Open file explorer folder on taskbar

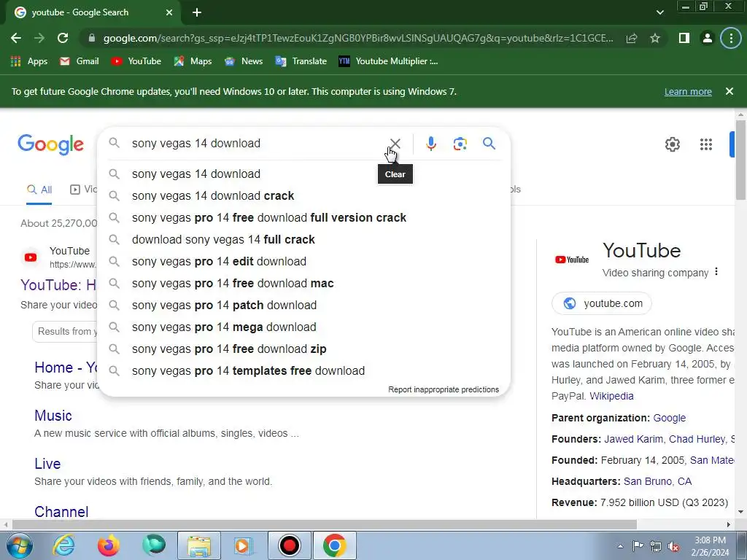point(199,545)
